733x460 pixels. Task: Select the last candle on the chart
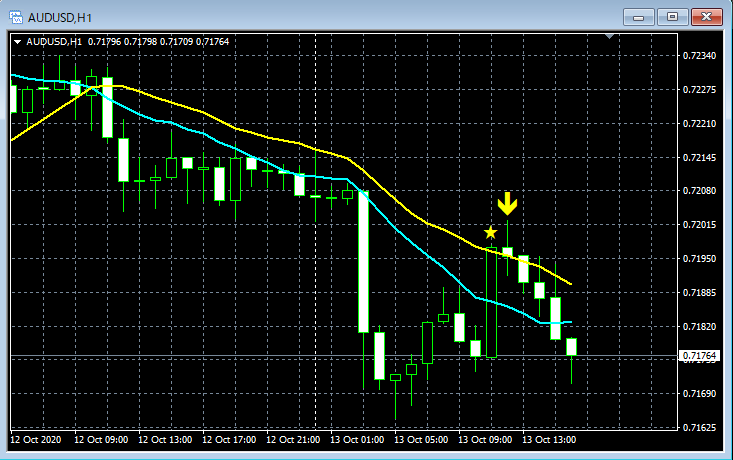point(571,347)
